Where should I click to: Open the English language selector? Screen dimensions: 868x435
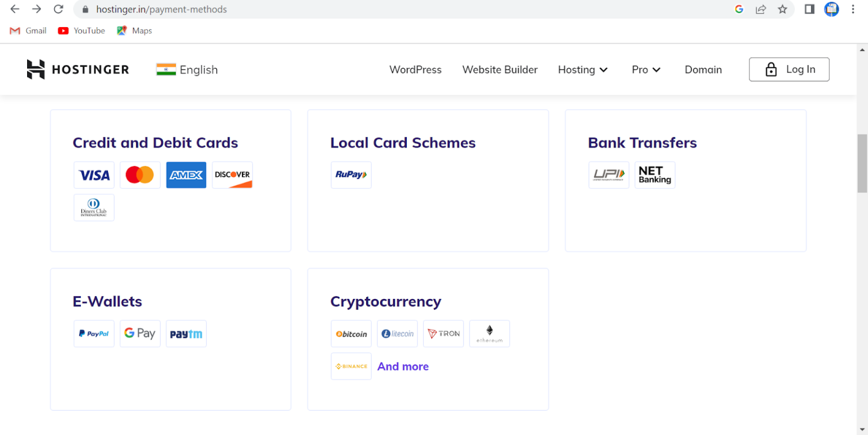point(186,69)
